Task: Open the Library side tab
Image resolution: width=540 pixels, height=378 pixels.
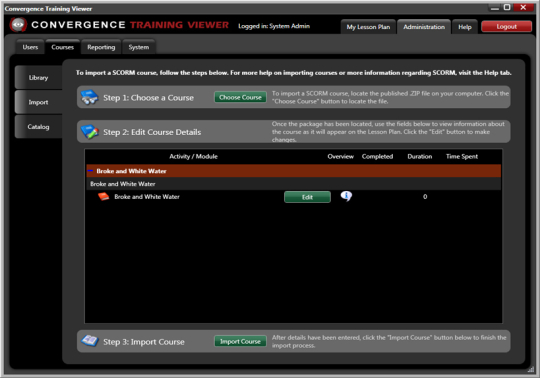Action: click(39, 77)
